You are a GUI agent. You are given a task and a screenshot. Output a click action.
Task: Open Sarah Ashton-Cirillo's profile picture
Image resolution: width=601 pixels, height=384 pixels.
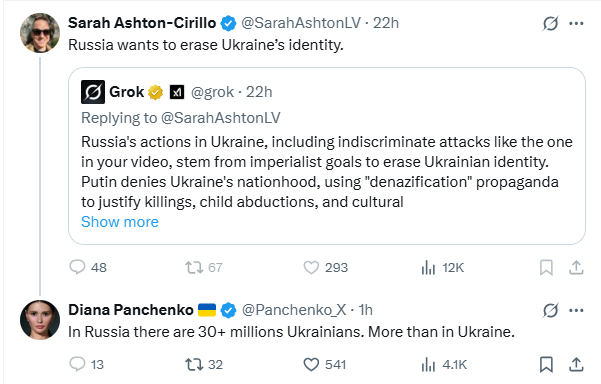[x=40, y=33]
